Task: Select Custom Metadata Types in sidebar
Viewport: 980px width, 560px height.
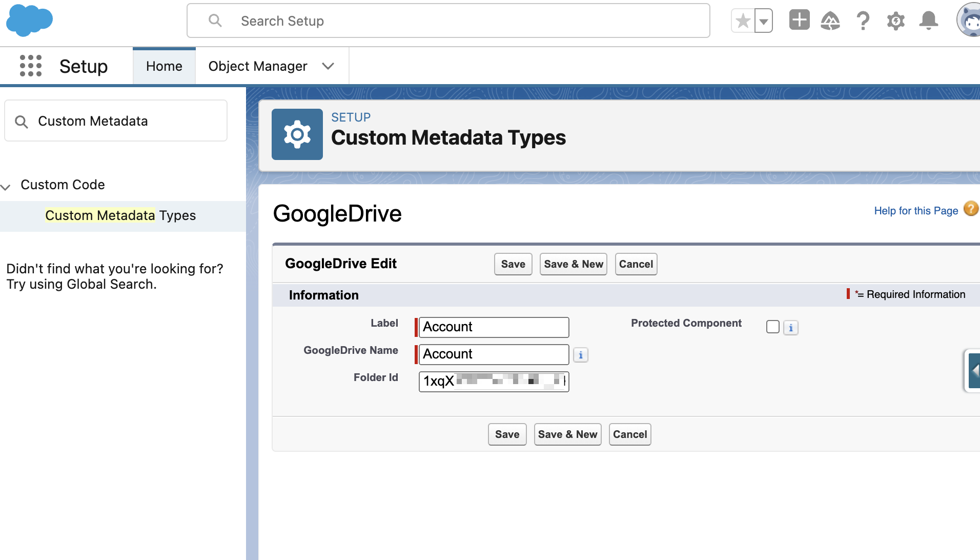Action: tap(120, 215)
